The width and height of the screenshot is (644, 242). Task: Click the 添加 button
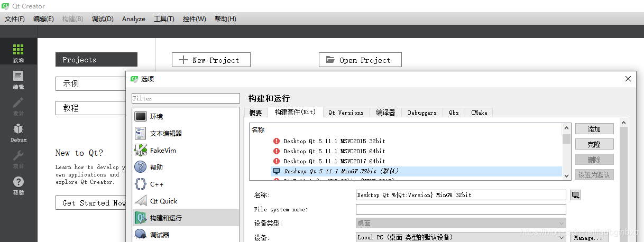(594, 129)
